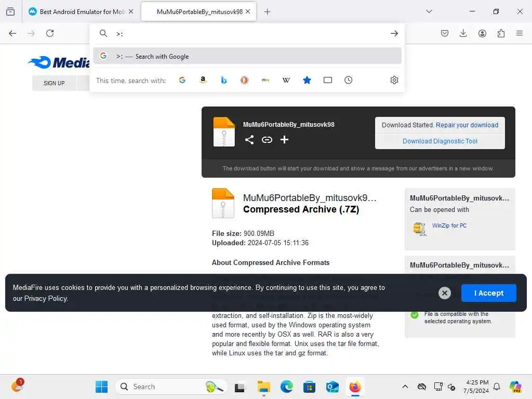Switch to Best Android Emulator tab

click(x=82, y=11)
